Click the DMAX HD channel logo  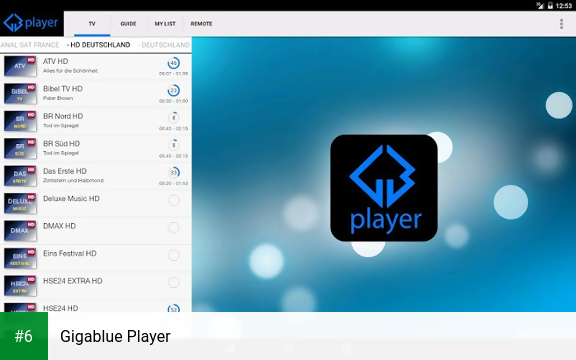point(20,231)
